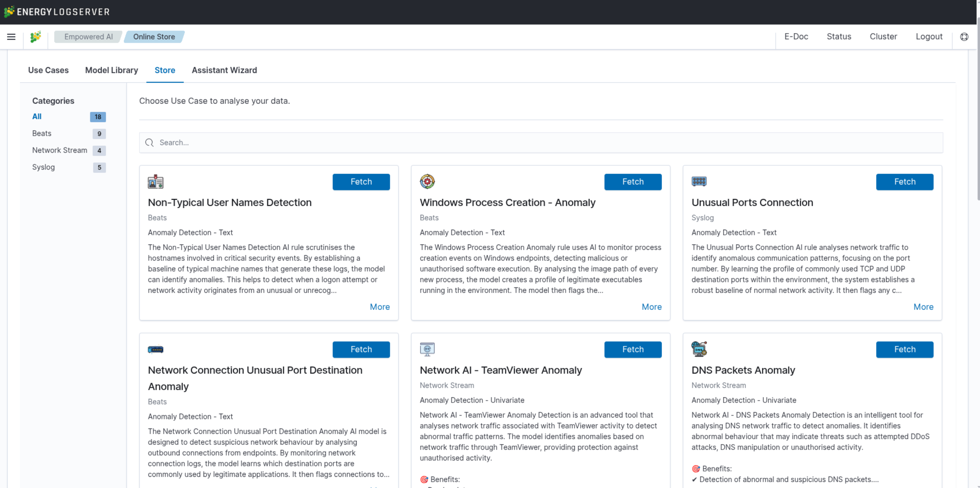Click the Windows Process Creation card icon
The image size is (980, 488).
coord(427,182)
